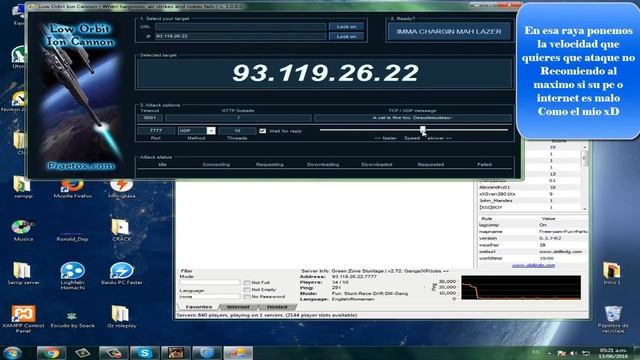This screenshot has width=640, height=360.
Task: Launch Baidu PC Faster shortcut
Action: 121,273
